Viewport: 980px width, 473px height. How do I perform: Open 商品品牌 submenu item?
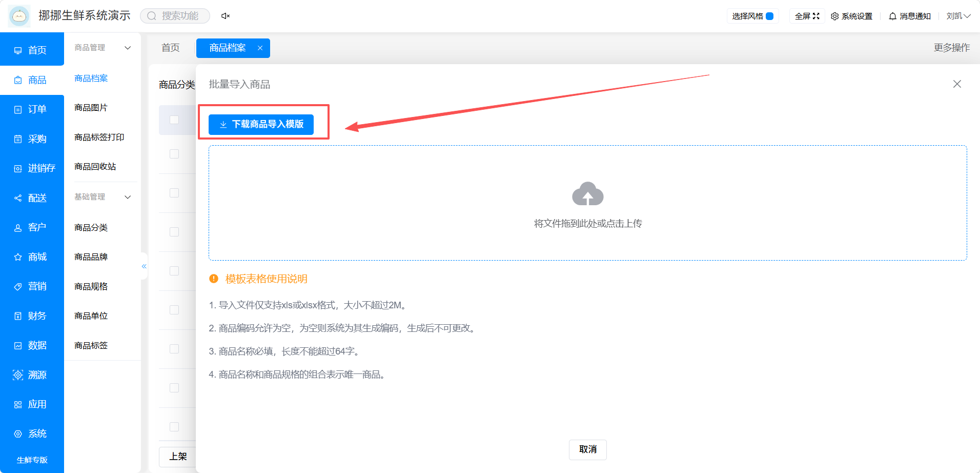[91, 257]
